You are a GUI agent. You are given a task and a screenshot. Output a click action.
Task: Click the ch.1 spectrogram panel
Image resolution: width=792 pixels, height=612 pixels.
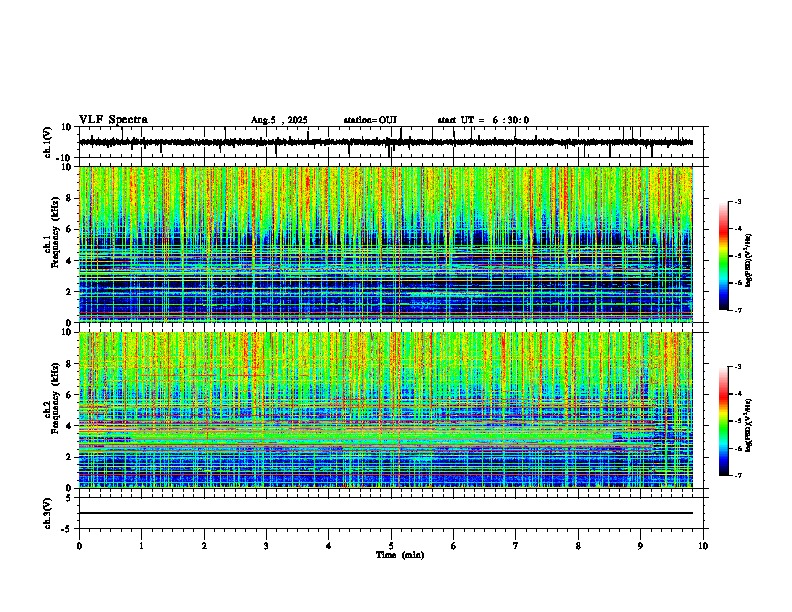click(x=386, y=244)
